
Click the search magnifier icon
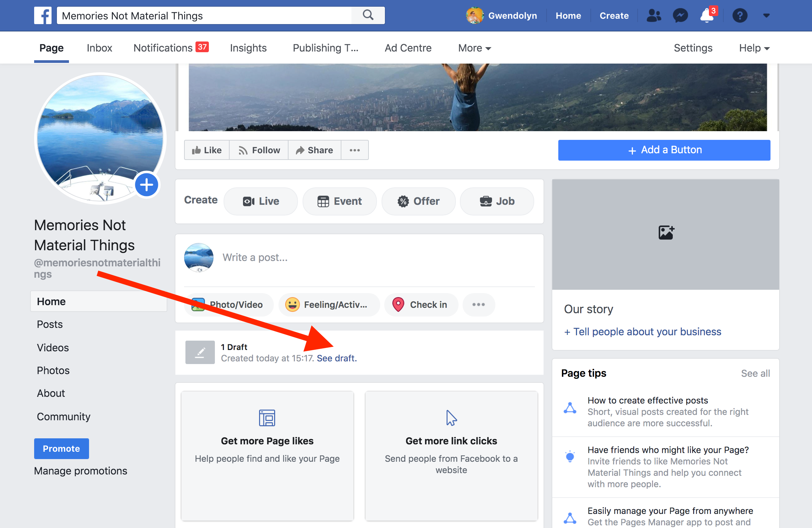coord(368,15)
